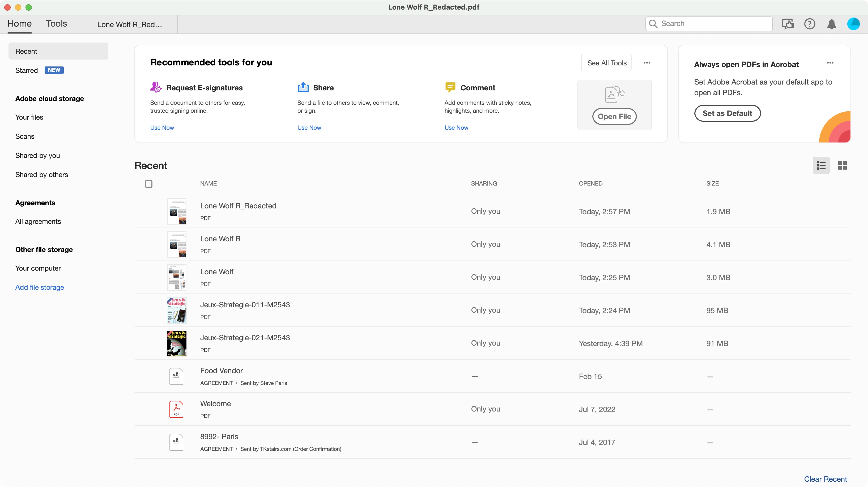Image resolution: width=868 pixels, height=487 pixels.
Task: Click the 8992- Paris agreement icon
Action: (176, 442)
